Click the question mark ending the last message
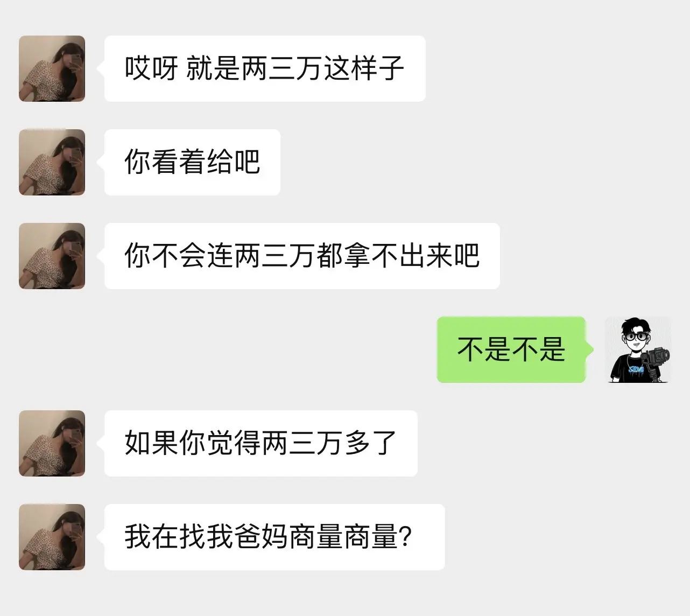Image resolution: width=690 pixels, height=616 pixels. (x=406, y=537)
